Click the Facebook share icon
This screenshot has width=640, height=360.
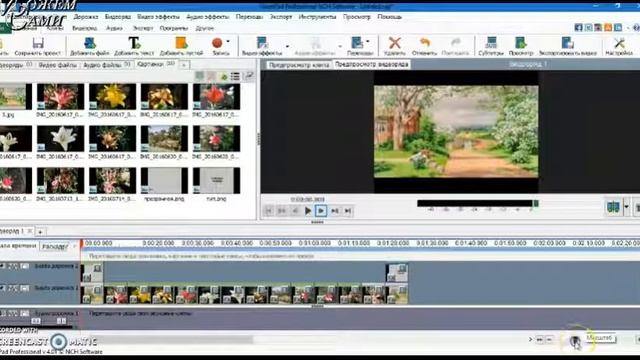[x=578, y=27]
